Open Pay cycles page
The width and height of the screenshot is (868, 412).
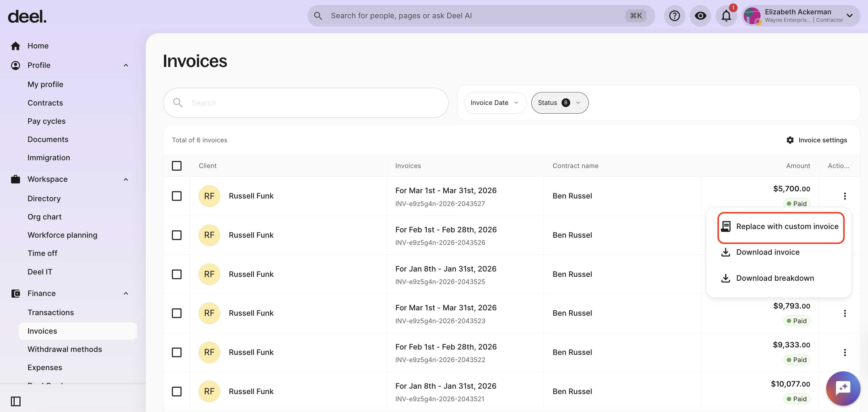[x=47, y=121]
